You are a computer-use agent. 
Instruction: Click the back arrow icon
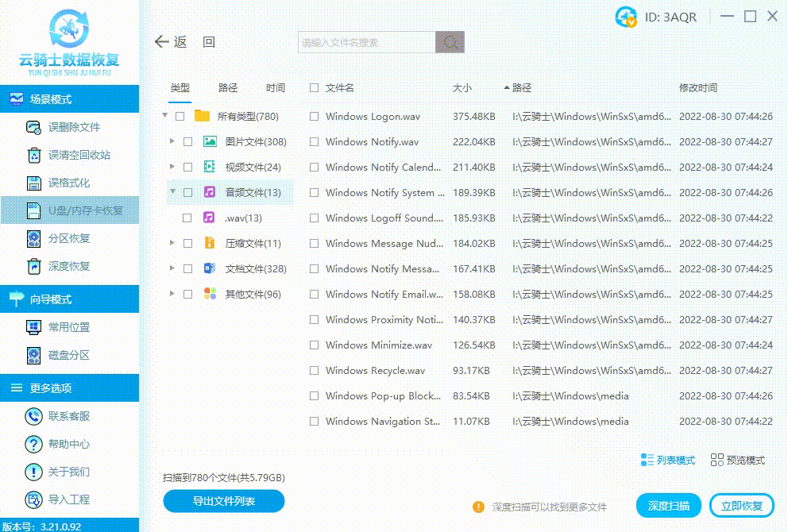point(161,42)
